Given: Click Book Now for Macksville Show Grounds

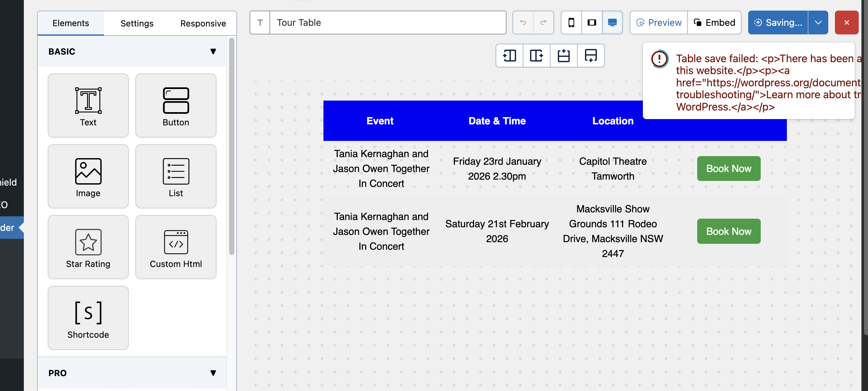Looking at the screenshot, I should point(729,231).
